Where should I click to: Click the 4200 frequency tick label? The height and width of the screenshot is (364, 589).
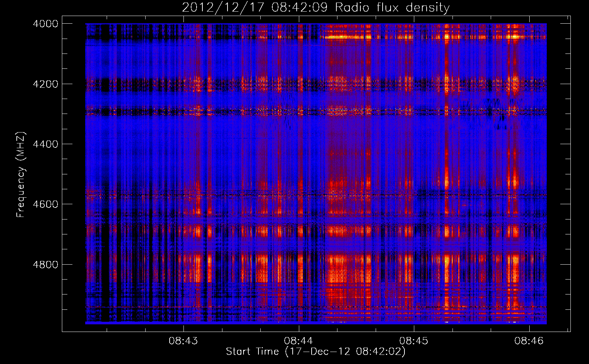click(x=46, y=84)
